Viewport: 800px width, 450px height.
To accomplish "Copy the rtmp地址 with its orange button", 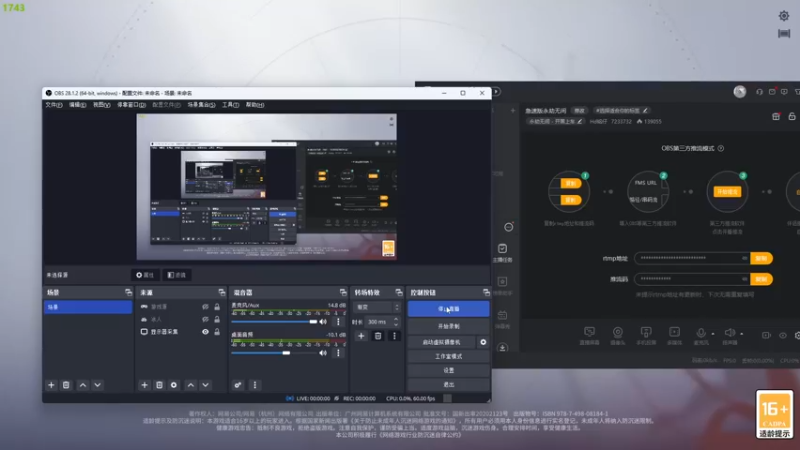I will (x=761, y=258).
